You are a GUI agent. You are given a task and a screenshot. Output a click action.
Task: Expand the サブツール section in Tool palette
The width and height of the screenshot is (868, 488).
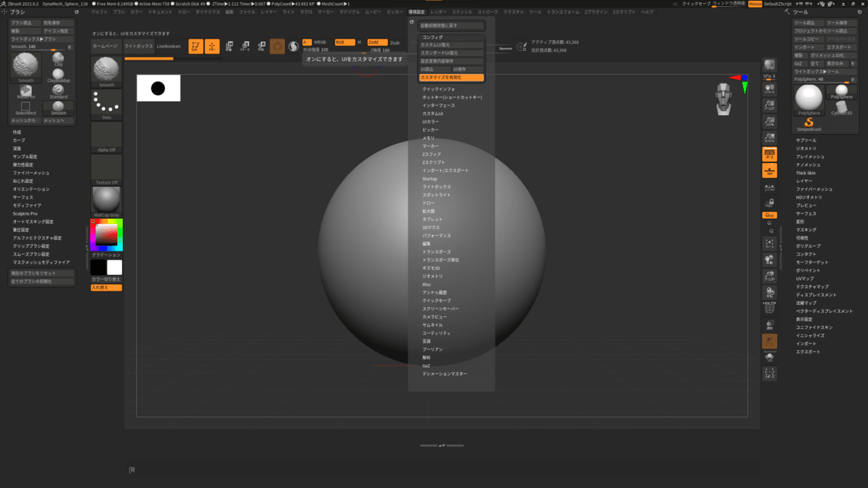point(807,140)
